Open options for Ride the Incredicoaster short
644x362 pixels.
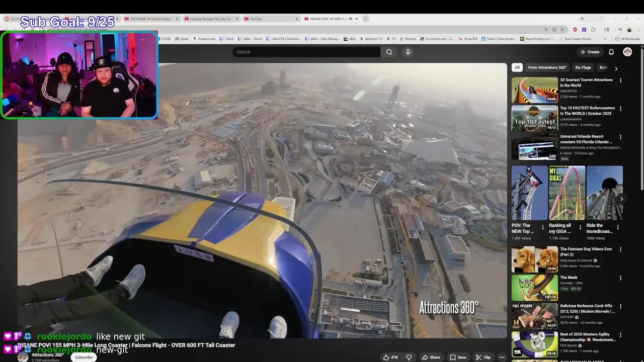618,227
